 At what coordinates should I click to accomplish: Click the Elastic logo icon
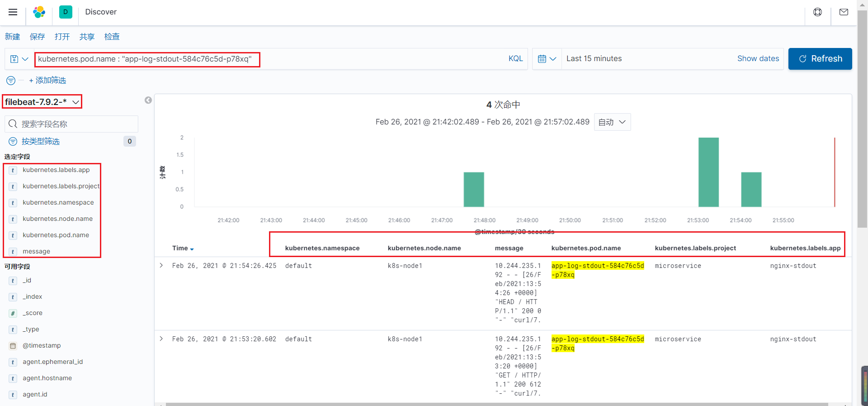coord(39,12)
